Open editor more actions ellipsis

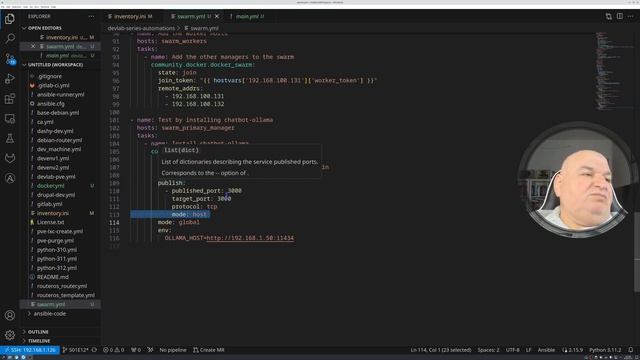631,16
